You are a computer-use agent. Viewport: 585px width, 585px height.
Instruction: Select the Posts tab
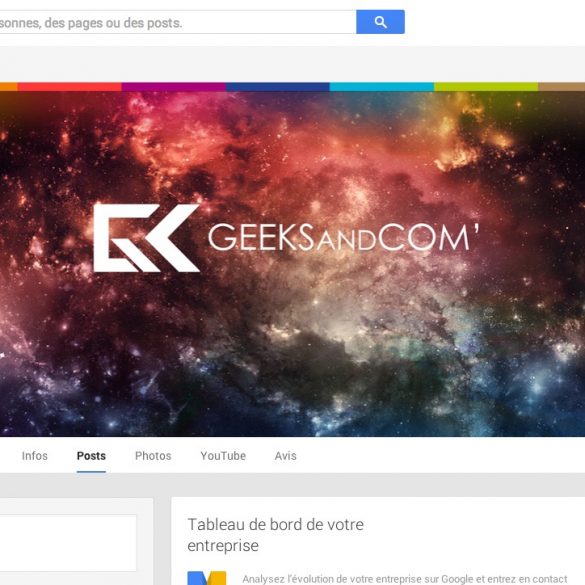point(91,456)
